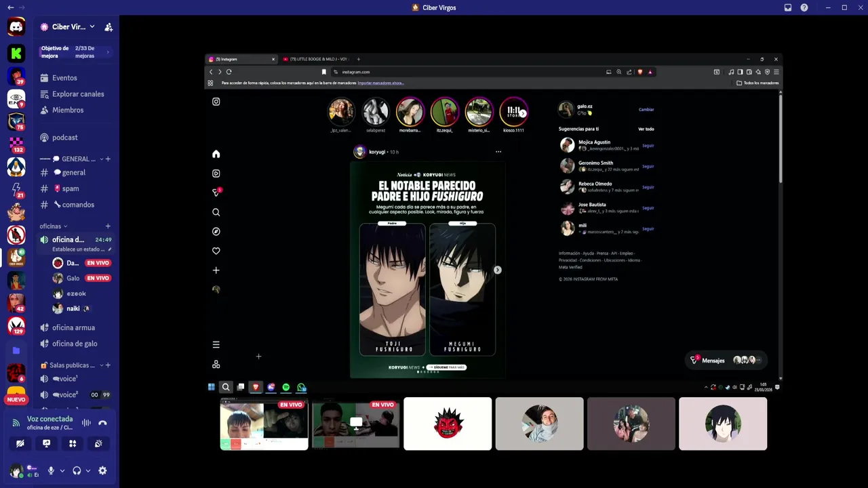The height and width of the screenshot is (488, 868).
Task: Open Discord user settings gear
Action: 102,470
